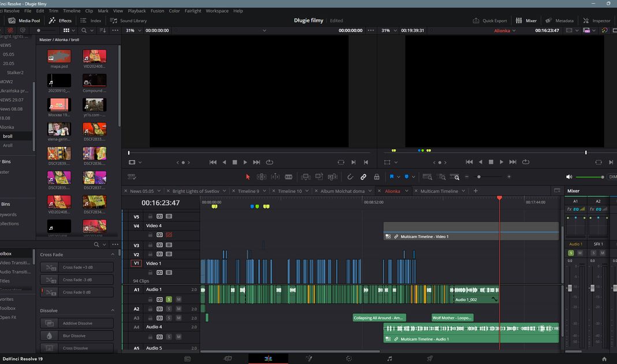Switch to the Multicam Timeline tab
Viewport: 617px width, 364px height.
(x=439, y=191)
